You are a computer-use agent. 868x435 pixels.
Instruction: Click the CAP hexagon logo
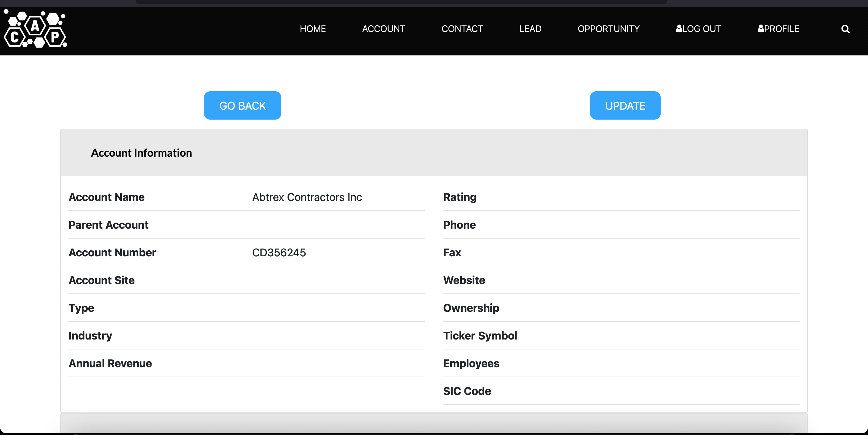click(35, 29)
